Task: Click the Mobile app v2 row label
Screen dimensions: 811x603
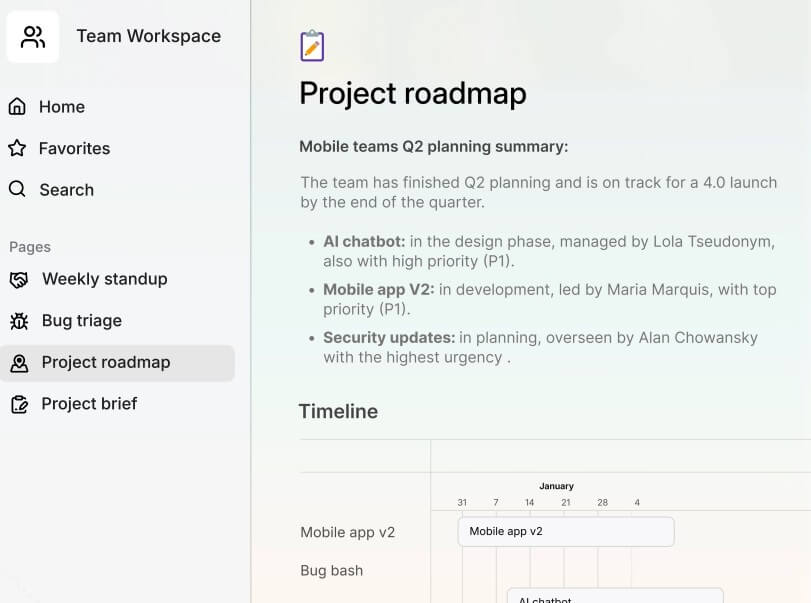Action: pos(348,532)
